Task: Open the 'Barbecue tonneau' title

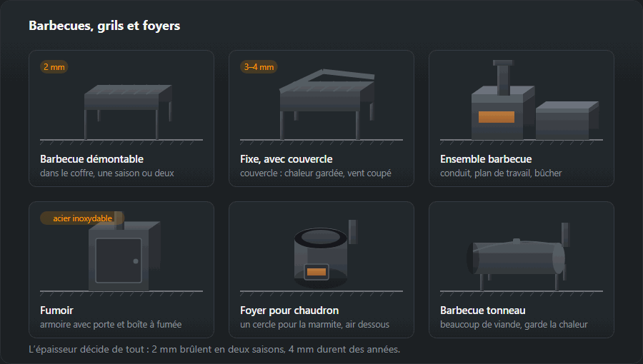Action: pyautogui.click(x=483, y=310)
